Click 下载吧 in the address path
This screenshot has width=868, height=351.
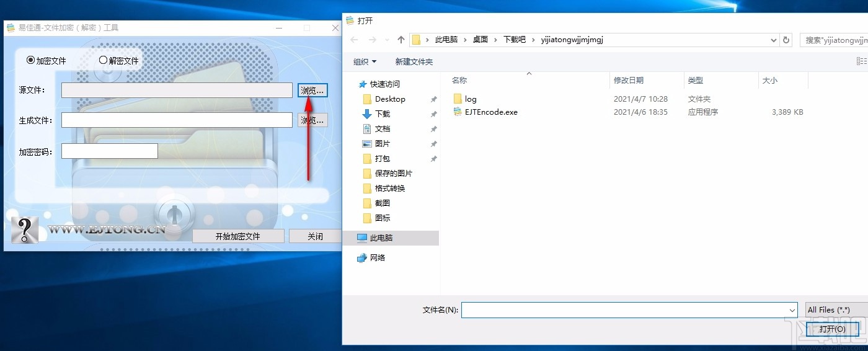click(x=515, y=40)
